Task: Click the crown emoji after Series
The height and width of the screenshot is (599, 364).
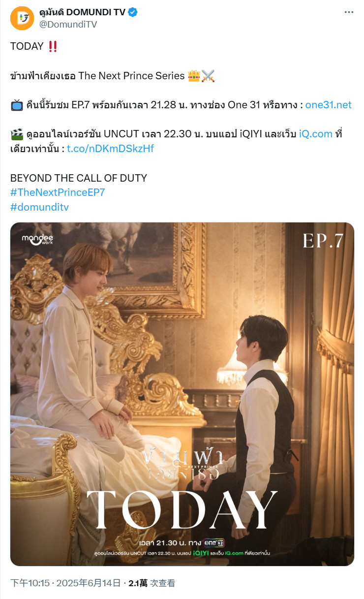Action: 194,76
